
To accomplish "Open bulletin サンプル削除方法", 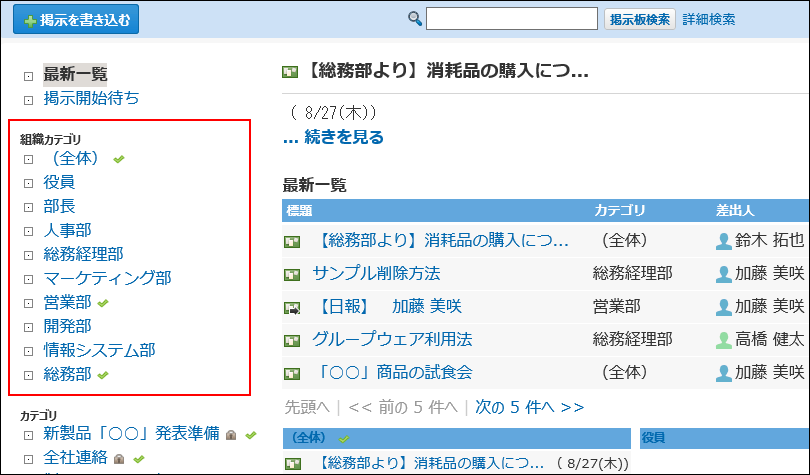I will (376, 273).
